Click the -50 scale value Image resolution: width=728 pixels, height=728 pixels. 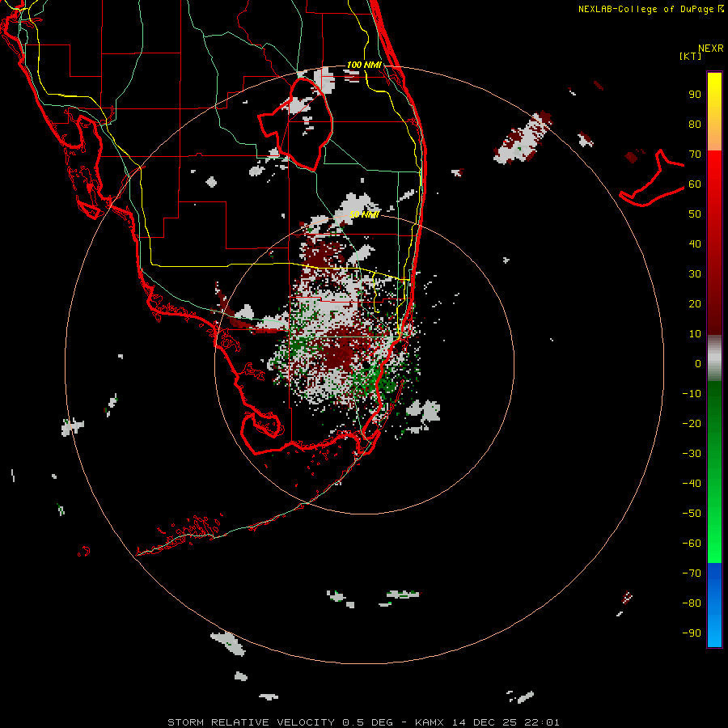pyautogui.click(x=692, y=514)
